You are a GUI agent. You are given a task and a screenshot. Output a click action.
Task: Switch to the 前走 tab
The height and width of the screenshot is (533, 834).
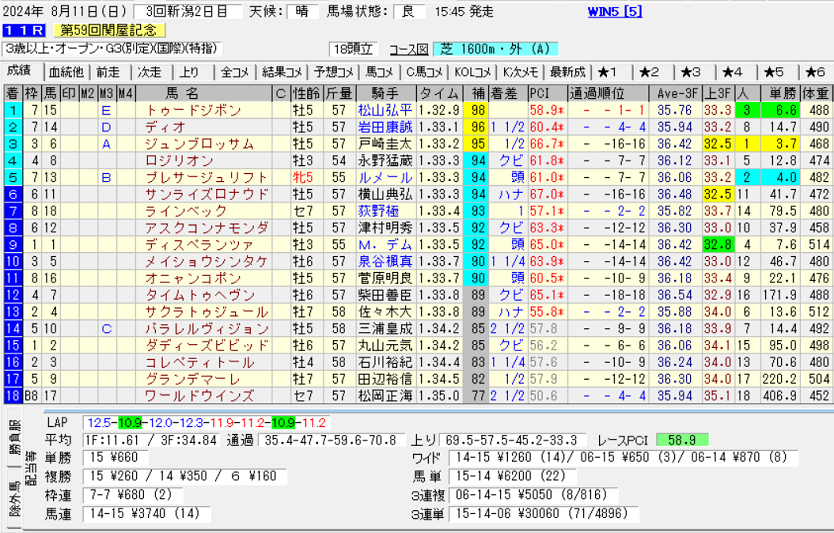(x=108, y=72)
